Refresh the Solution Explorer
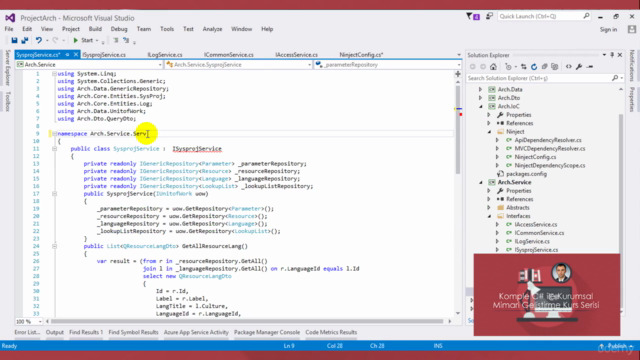Screen dimensions: 640x360 (x=534, y=67)
